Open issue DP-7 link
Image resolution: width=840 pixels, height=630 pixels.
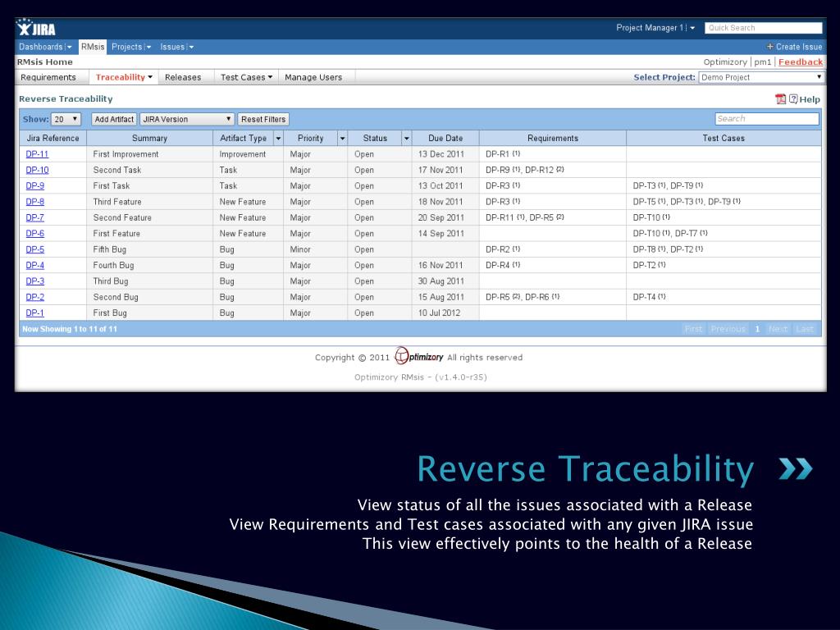[x=34, y=217]
